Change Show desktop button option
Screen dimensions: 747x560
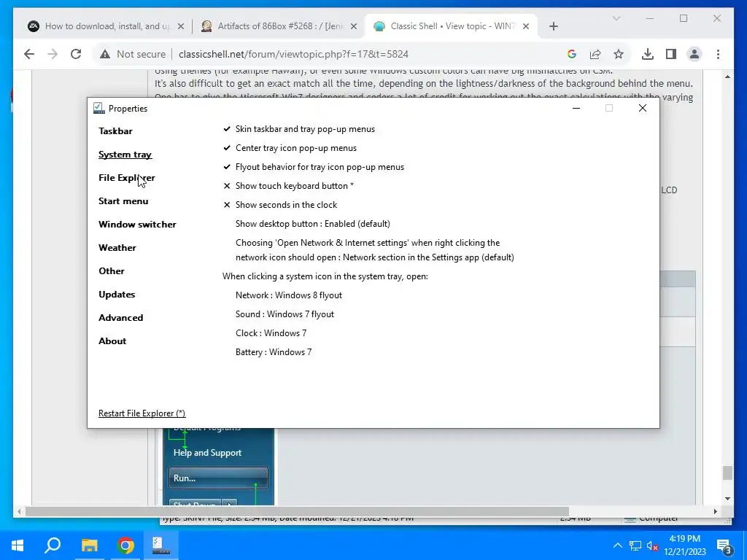point(312,224)
